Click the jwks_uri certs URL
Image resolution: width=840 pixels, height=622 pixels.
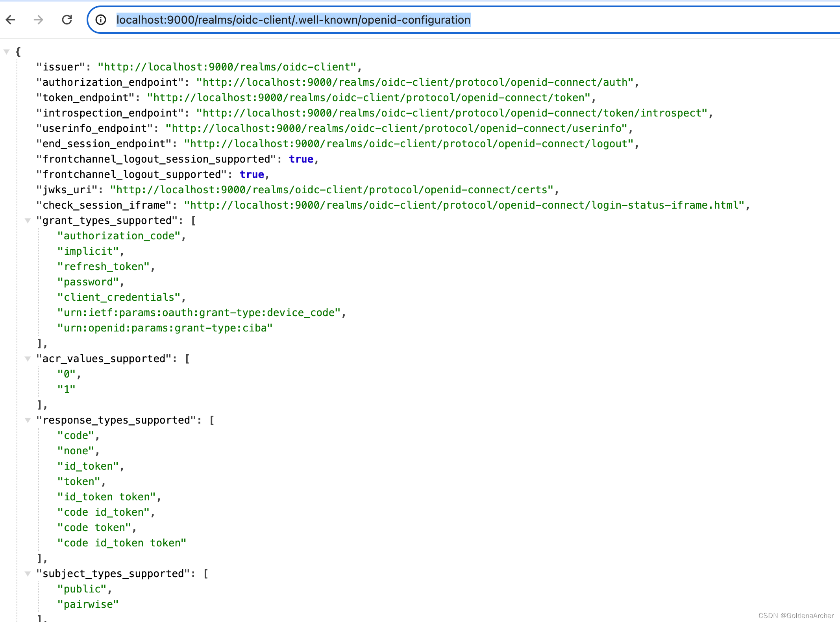(x=331, y=190)
